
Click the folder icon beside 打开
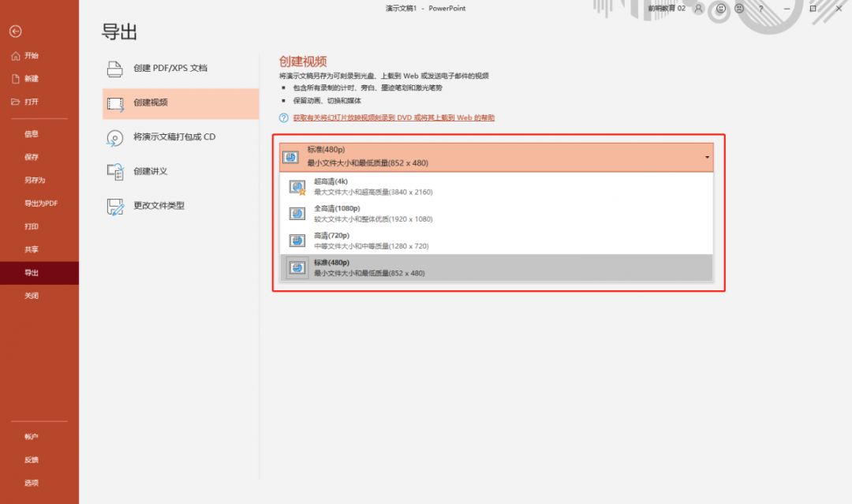coord(16,102)
